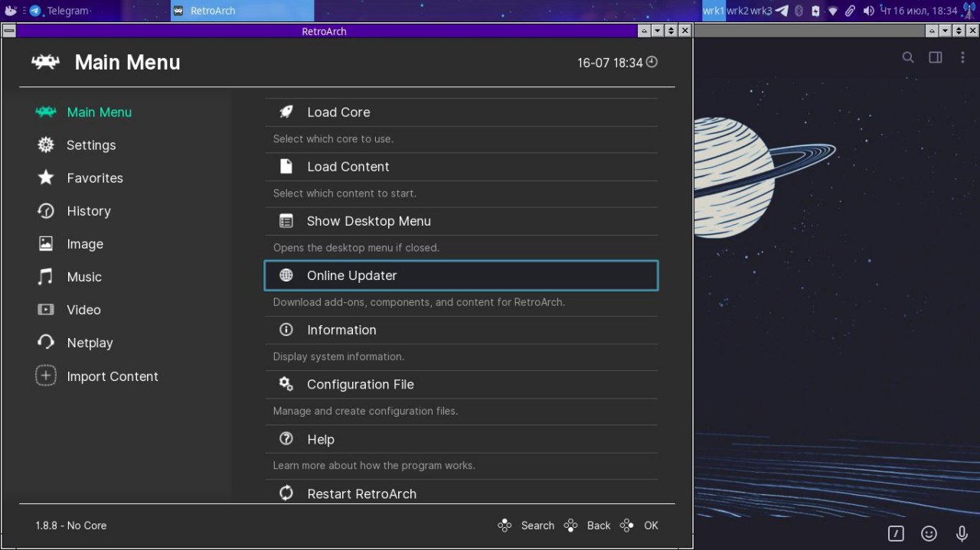Click the search icon in Telegram window

click(908, 57)
